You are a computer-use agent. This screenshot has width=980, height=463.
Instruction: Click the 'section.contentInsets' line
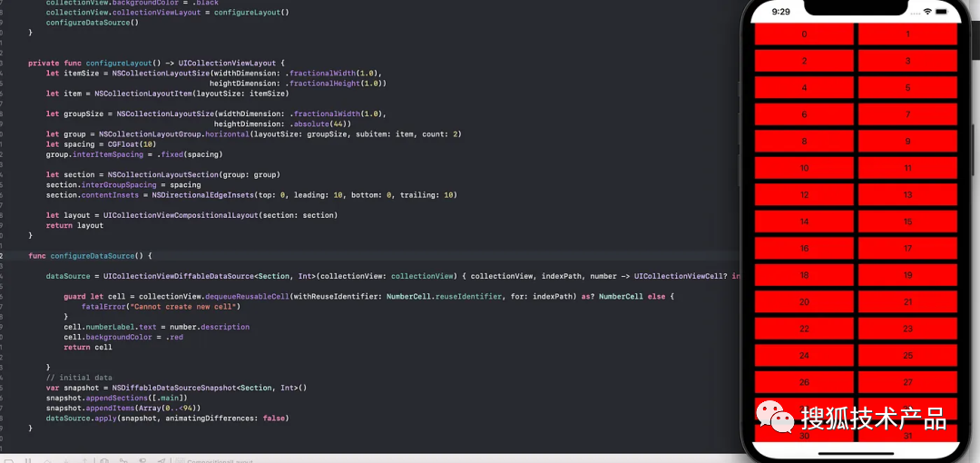251,195
